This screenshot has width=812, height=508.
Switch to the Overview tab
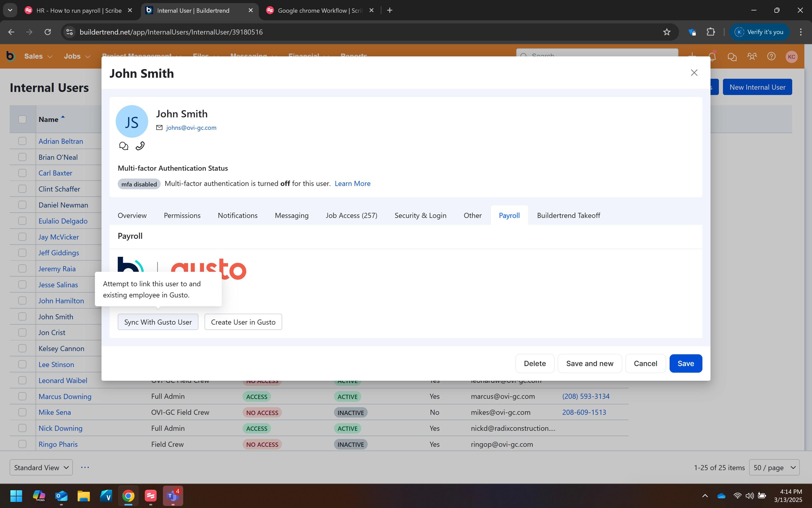click(132, 215)
